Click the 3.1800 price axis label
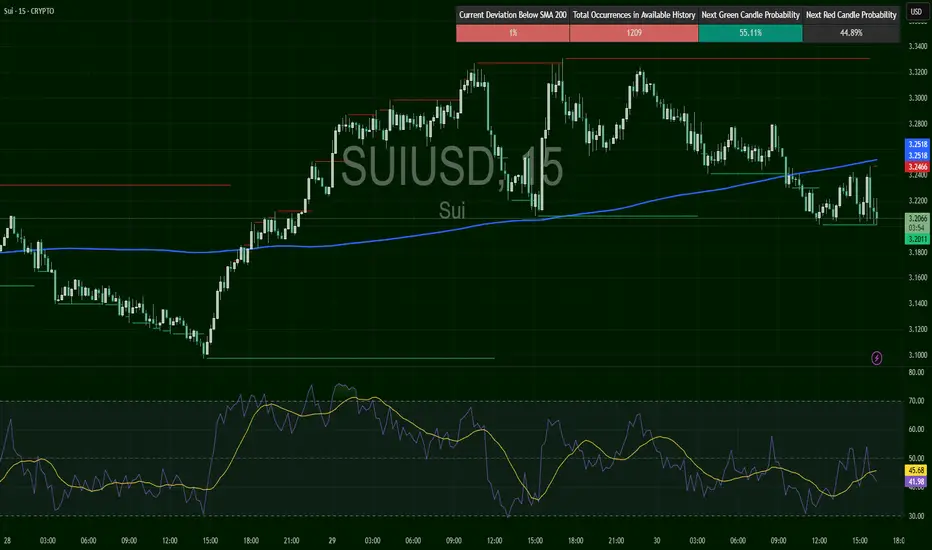 click(918, 252)
